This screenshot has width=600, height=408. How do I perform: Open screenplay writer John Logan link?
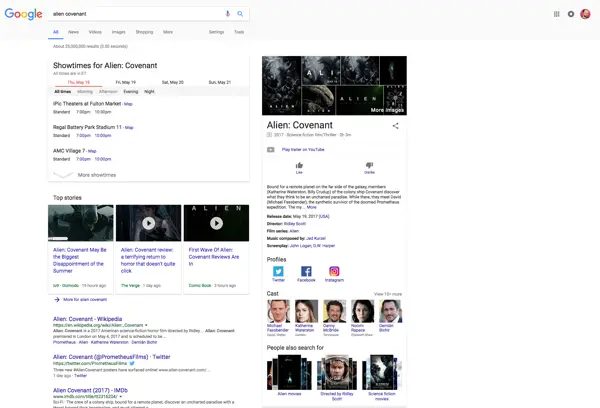300,246
